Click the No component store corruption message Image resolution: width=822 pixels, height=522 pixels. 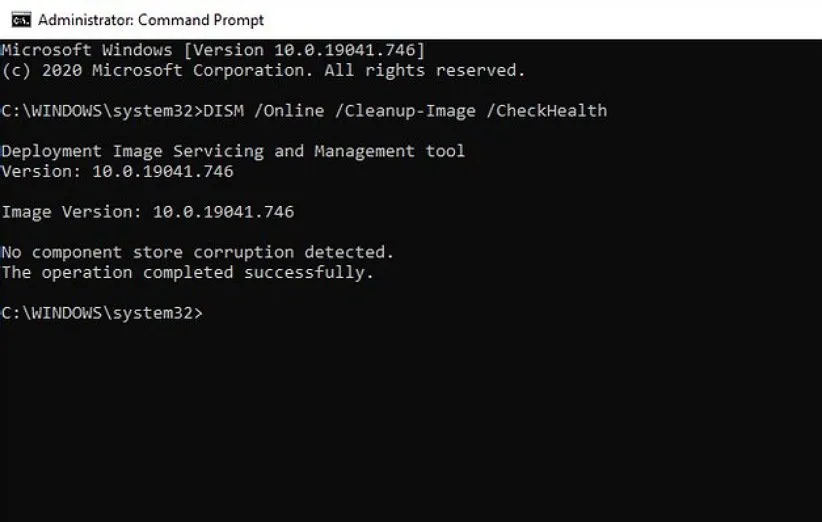point(198,252)
